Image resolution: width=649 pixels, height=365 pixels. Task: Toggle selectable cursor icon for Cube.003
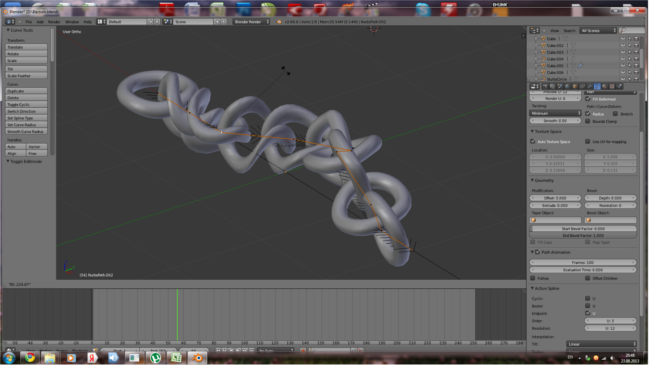pyautogui.click(x=630, y=52)
